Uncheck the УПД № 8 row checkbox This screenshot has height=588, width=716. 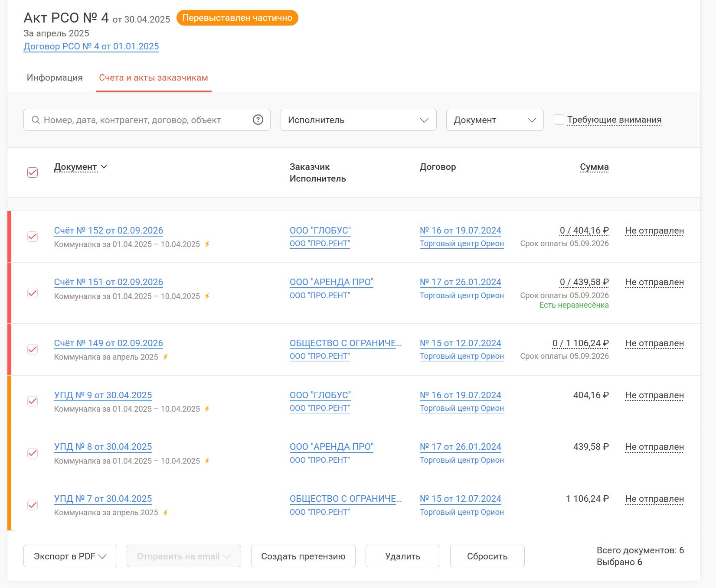click(x=33, y=453)
